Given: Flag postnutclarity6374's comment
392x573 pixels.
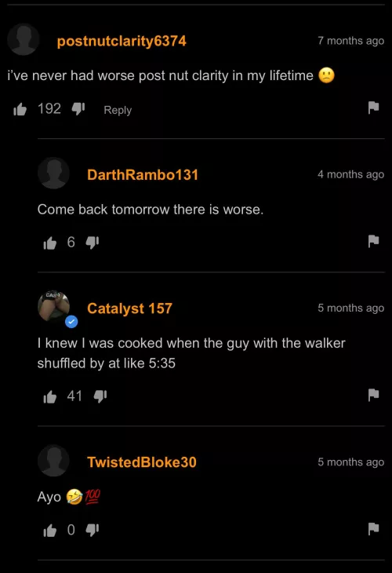Looking at the screenshot, I should click(373, 108).
